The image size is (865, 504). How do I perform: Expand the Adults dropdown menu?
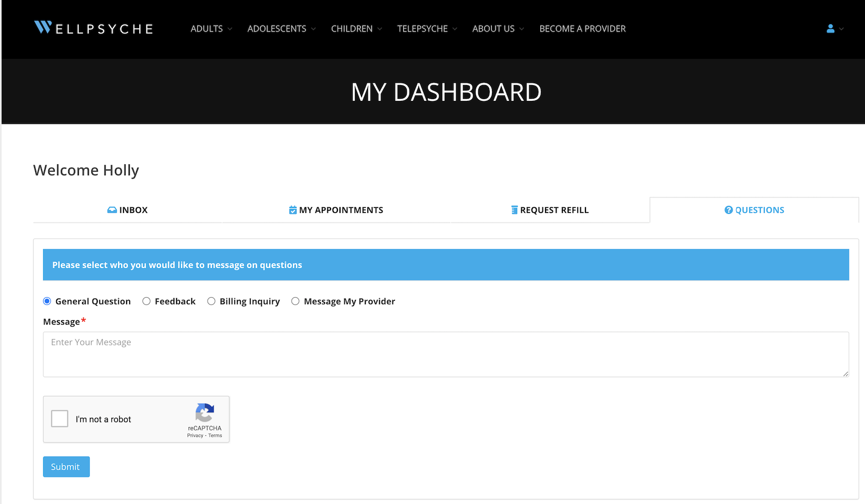[211, 29]
